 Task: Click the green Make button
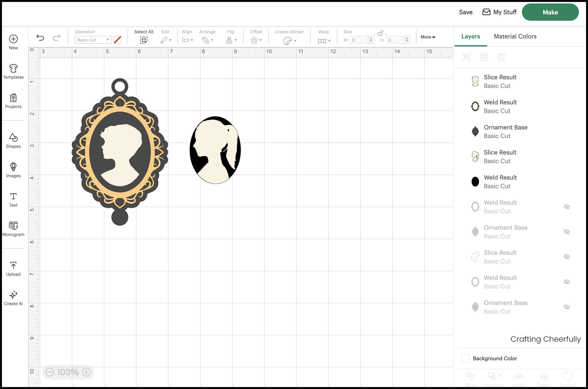pos(550,12)
